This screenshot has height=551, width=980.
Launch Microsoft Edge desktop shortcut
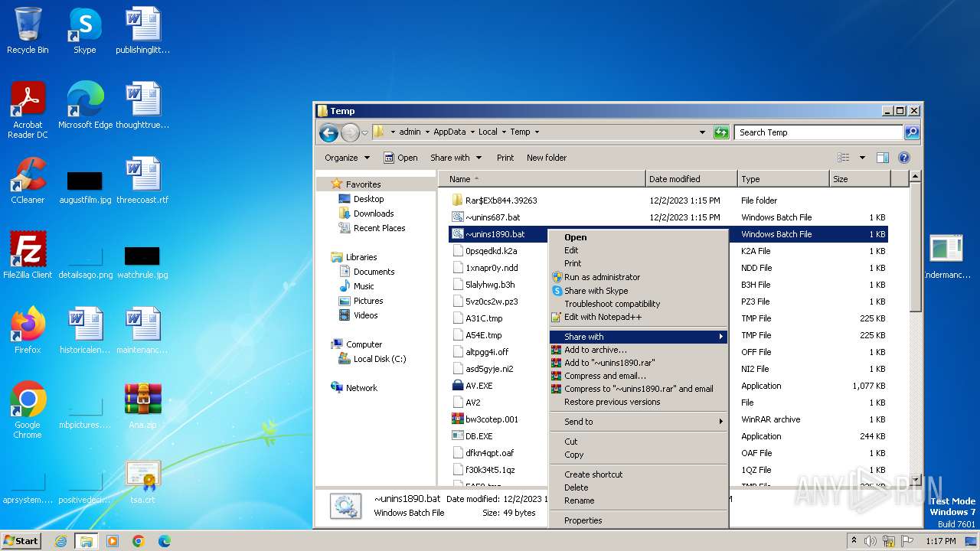85,106
